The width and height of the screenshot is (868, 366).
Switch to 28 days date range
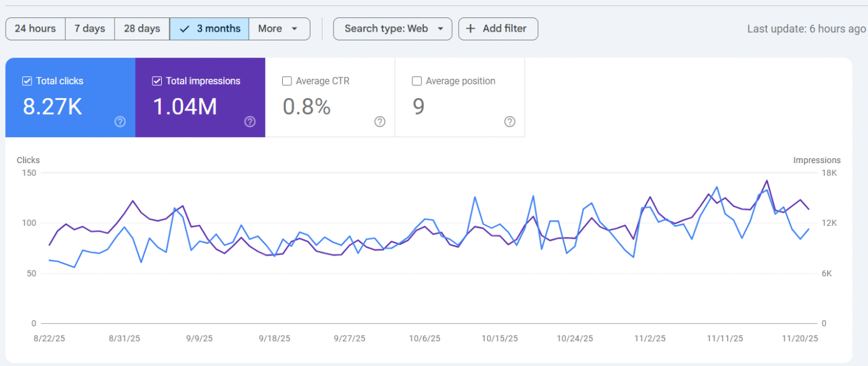(142, 29)
